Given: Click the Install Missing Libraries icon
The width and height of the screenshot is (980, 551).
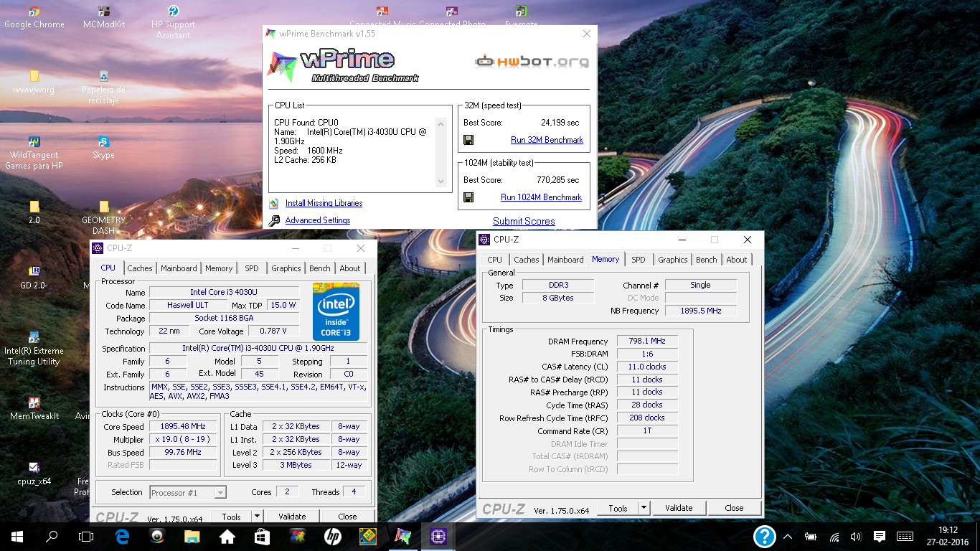Looking at the screenshot, I should tap(274, 203).
